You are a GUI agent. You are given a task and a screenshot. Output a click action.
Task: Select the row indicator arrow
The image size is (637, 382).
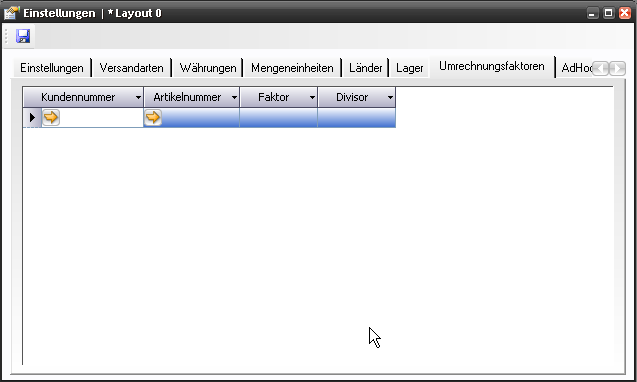(x=32, y=117)
